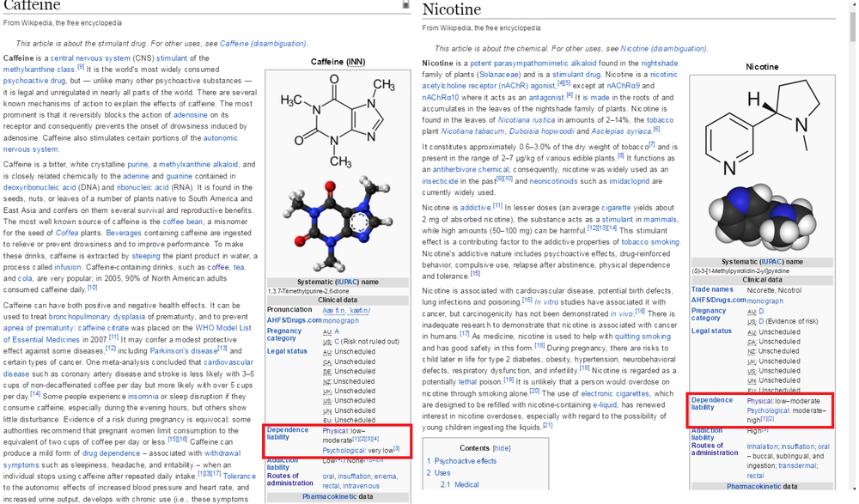
Task: Open the psychoactive drug link
Action: pos(34,81)
